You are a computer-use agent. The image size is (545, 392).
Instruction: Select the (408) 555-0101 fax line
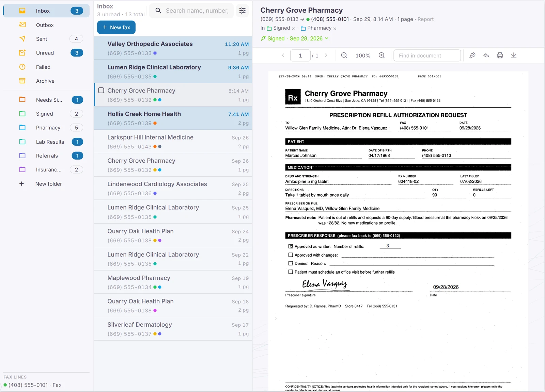pos(33,385)
